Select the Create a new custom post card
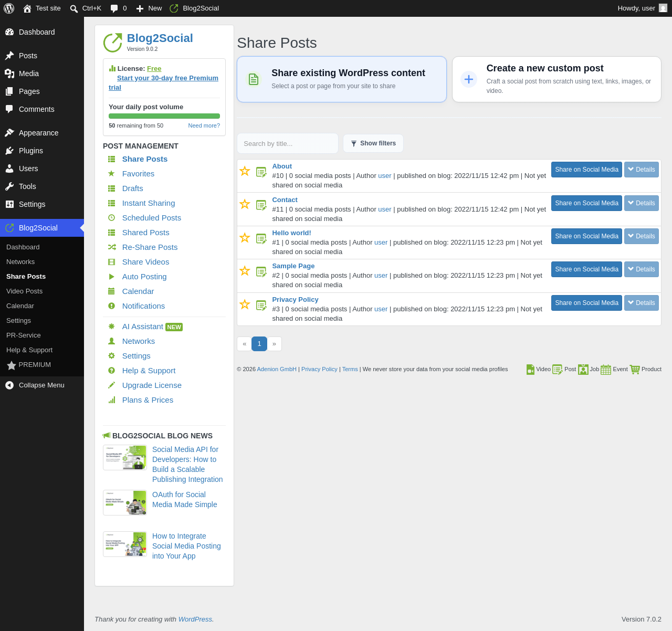The image size is (672, 631). [x=556, y=79]
